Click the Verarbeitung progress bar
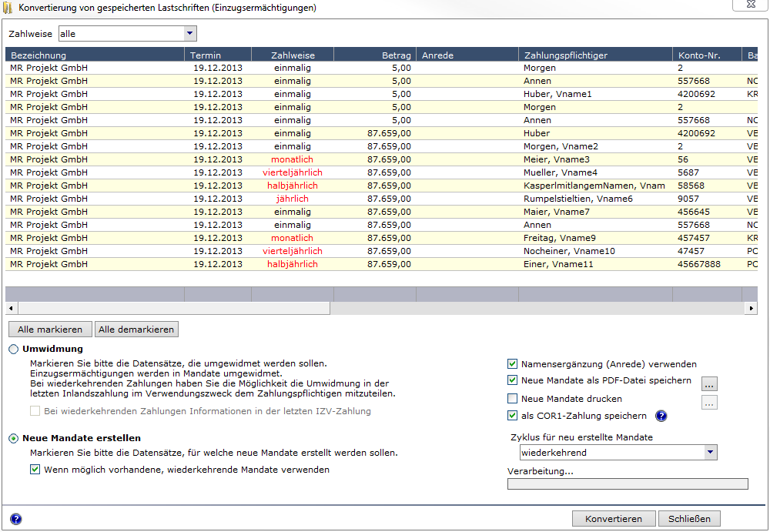This screenshot has width=770, height=532. coord(628,483)
